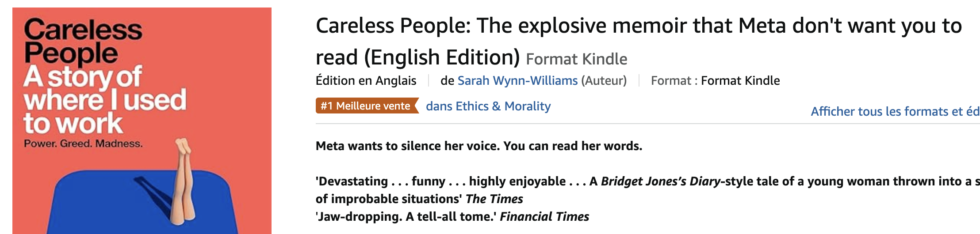Click the Power. Greed. Madness. cover tagline
The height and width of the screenshot is (234, 980).
(83, 144)
